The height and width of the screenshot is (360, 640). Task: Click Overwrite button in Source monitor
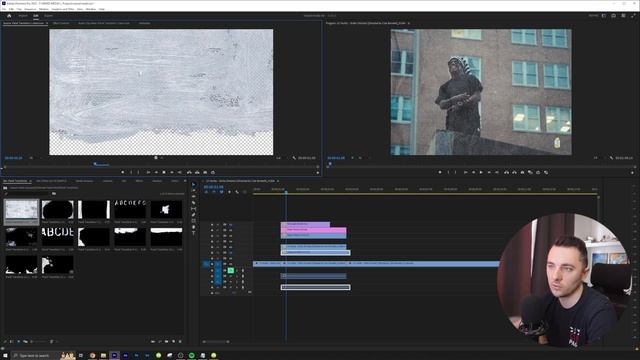197,172
